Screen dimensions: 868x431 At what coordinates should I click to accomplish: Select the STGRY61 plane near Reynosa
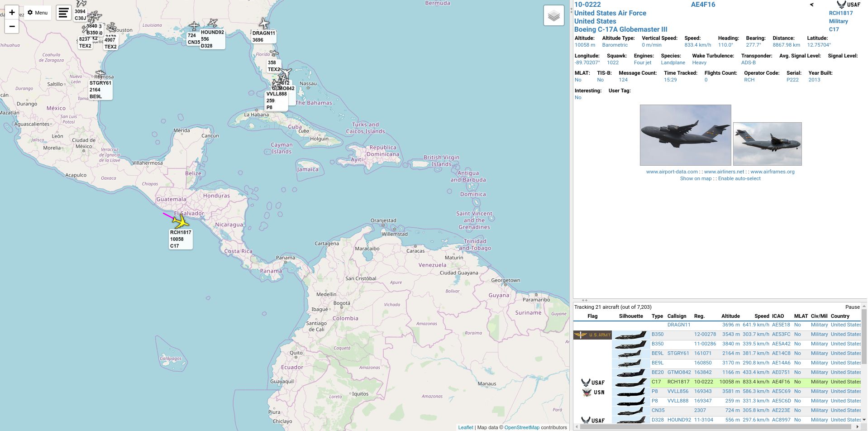(x=100, y=74)
